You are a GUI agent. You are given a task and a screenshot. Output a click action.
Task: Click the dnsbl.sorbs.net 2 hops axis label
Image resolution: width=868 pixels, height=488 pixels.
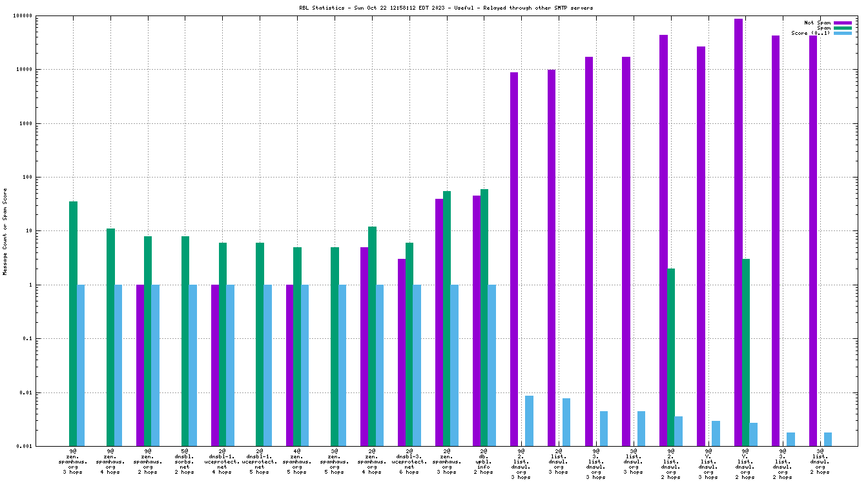pos(185,462)
